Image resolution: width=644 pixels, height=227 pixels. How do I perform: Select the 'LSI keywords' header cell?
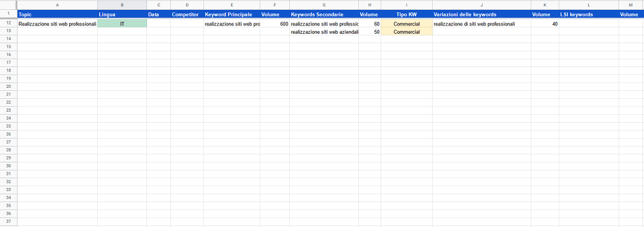coord(588,15)
